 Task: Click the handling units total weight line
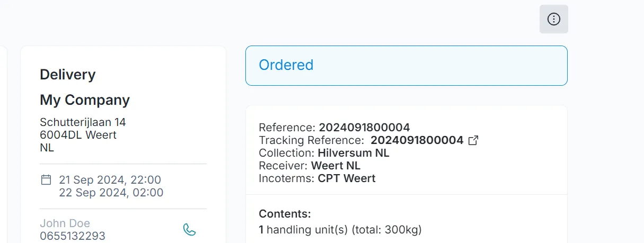pos(340,230)
